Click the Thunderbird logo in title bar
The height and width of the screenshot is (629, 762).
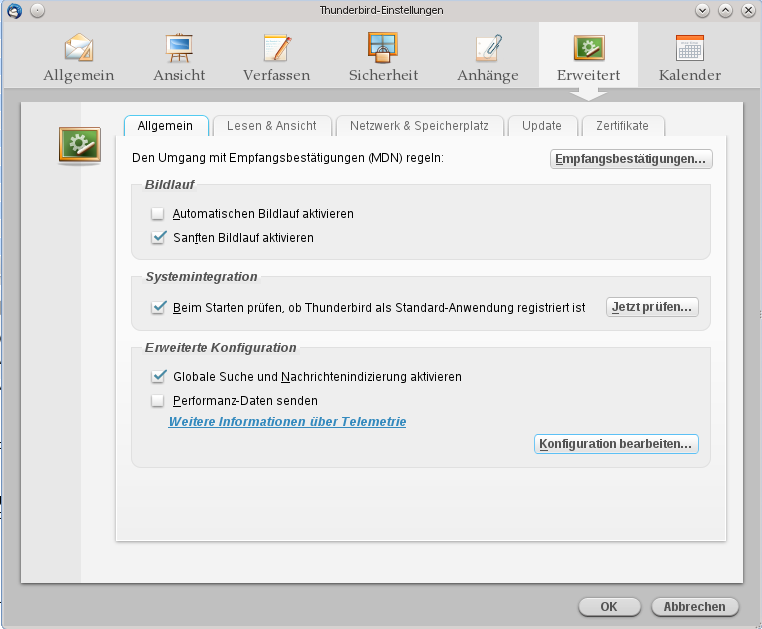15,10
